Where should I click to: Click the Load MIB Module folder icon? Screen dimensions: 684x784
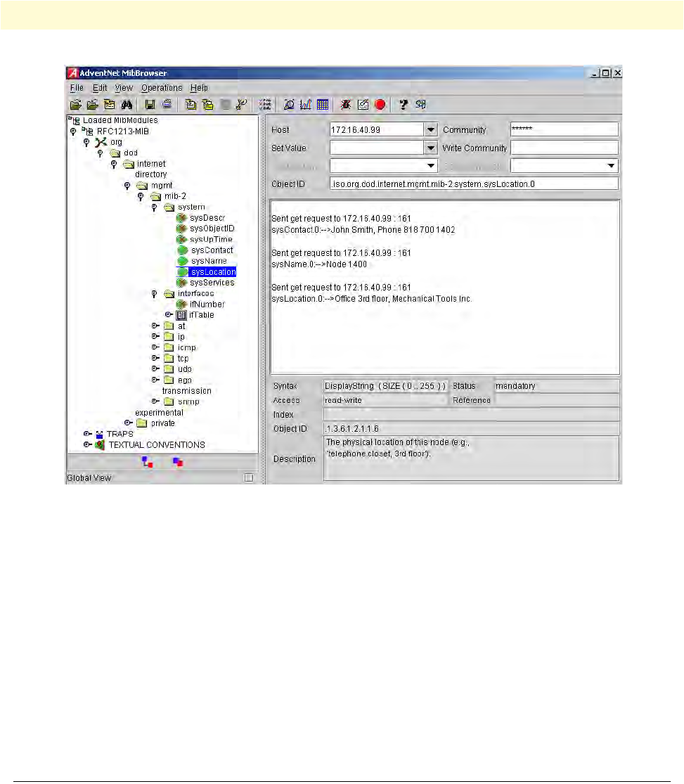75,105
